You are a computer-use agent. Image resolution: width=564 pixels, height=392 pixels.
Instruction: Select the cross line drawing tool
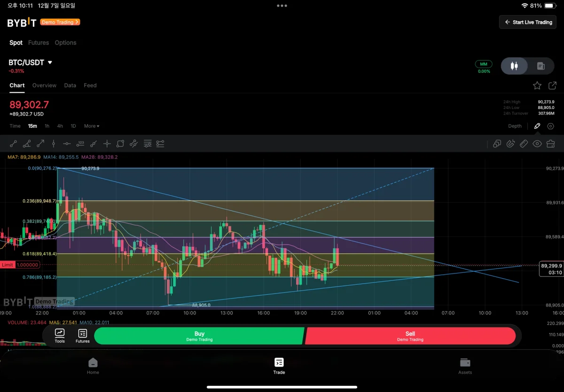coord(107,144)
